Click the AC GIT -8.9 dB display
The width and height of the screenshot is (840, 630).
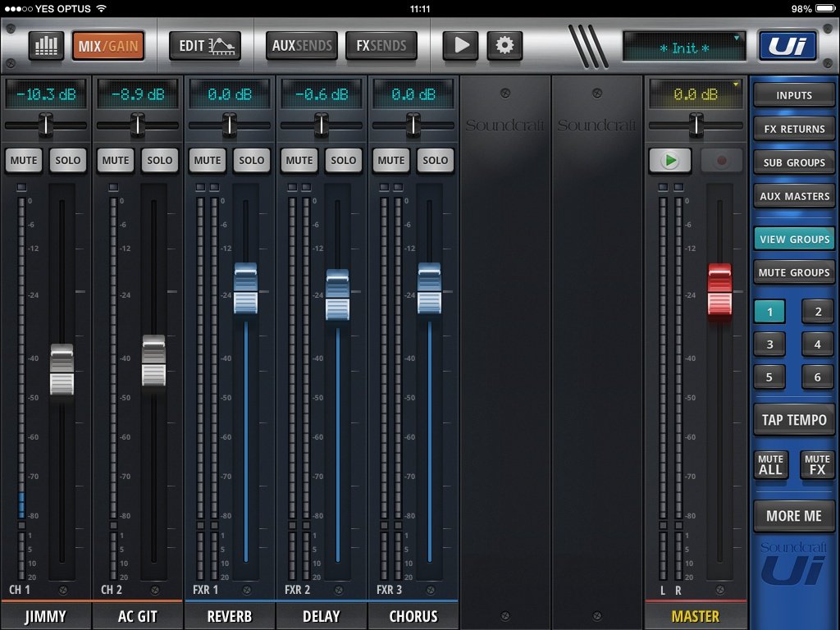[138, 94]
